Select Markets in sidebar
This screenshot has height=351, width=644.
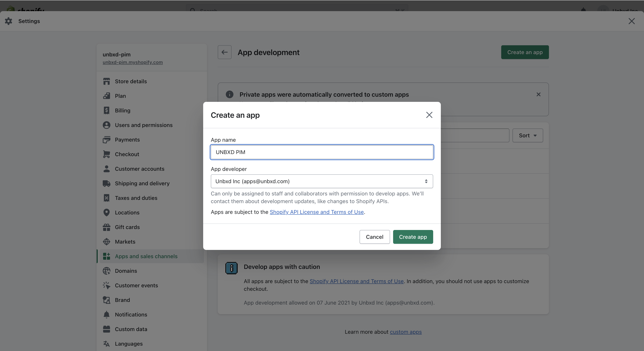(x=151, y=242)
